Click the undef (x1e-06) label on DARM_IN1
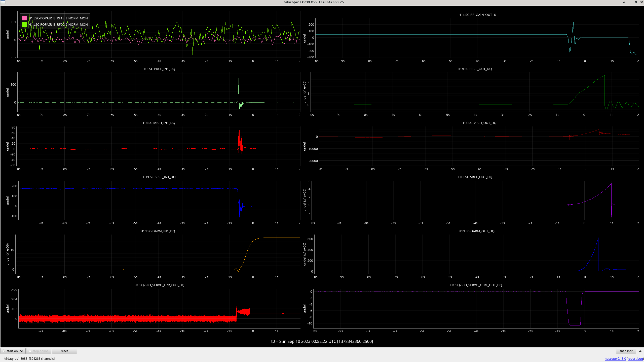 (x=7, y=254)
